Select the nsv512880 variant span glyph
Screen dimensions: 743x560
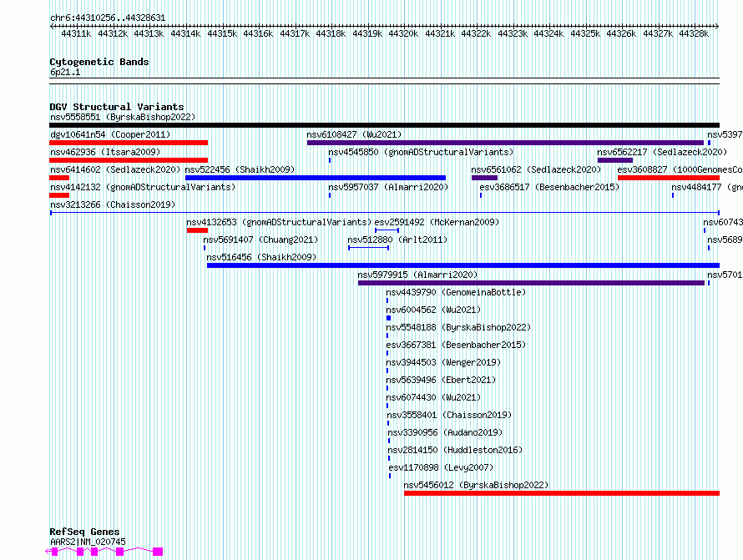point(369,248)
